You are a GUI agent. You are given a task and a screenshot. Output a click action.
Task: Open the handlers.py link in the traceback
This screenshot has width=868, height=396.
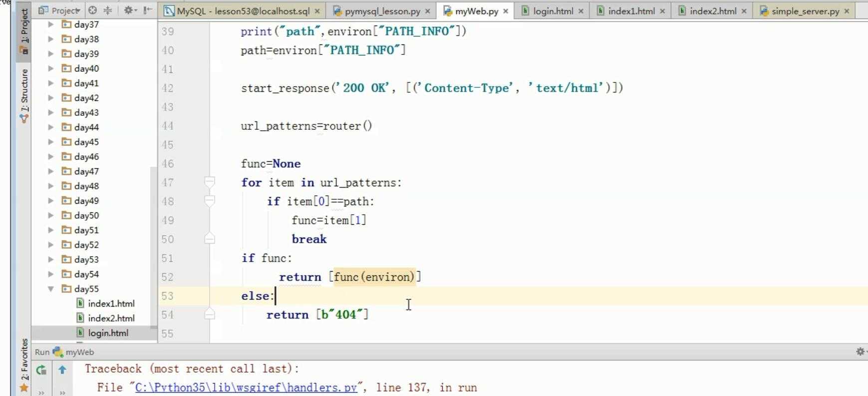246,388
